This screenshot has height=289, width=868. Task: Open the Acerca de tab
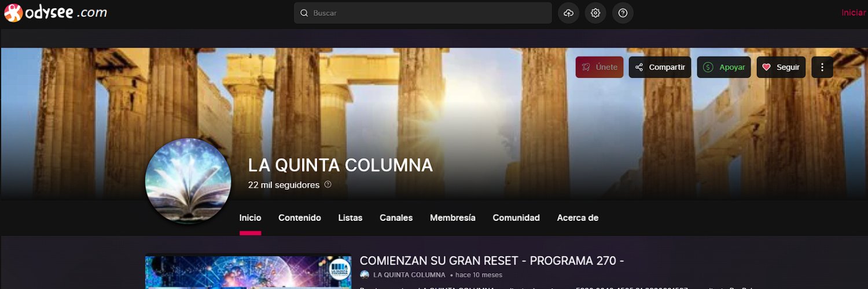578,218
